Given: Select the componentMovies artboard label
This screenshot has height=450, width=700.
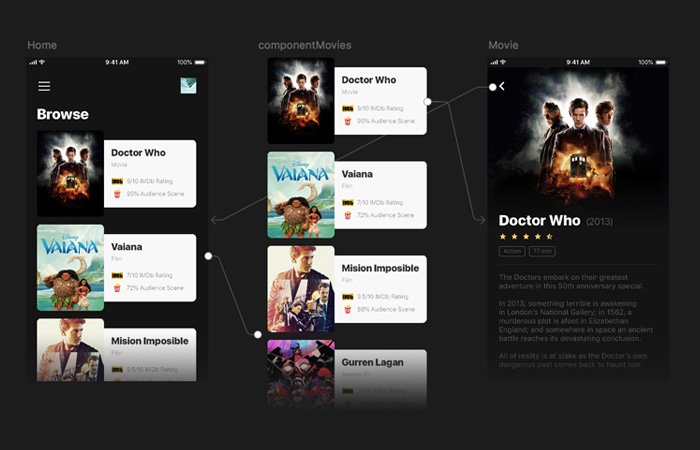Looking at the screenshot, I should tap(305, 45).
